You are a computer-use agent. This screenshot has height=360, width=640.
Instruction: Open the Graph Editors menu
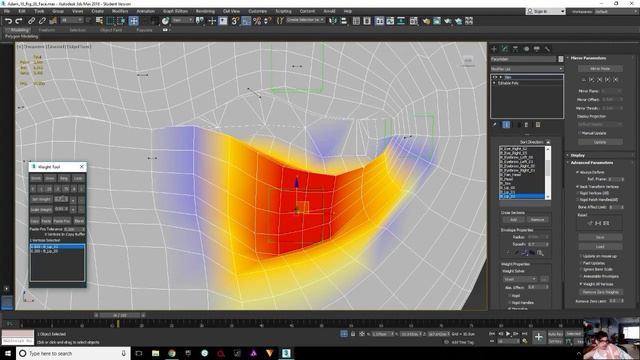(175, 11)
